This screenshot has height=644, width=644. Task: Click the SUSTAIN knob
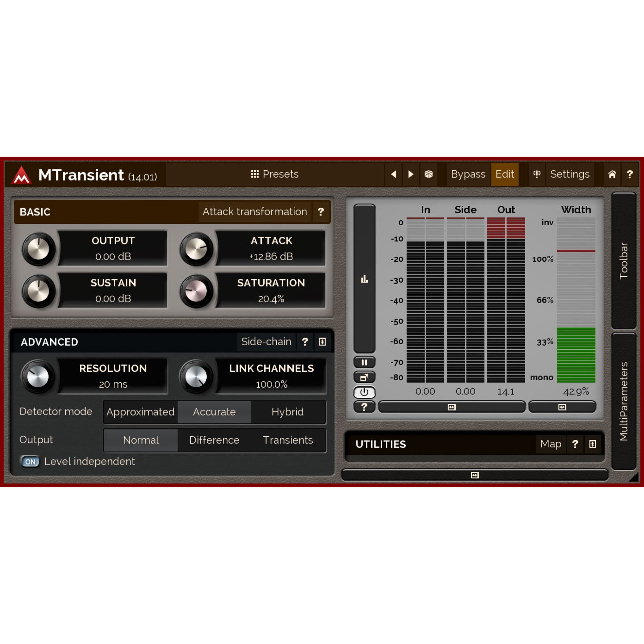[x=38, y=291]
